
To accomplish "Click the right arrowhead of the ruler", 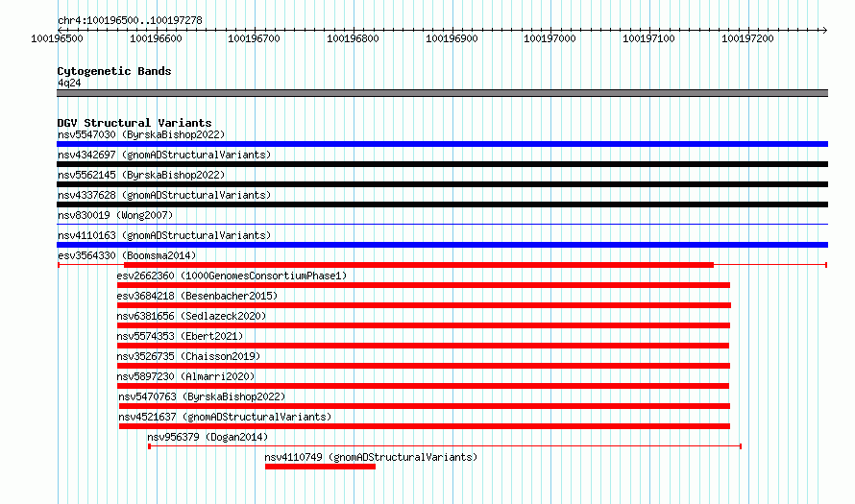I will 825,30.
